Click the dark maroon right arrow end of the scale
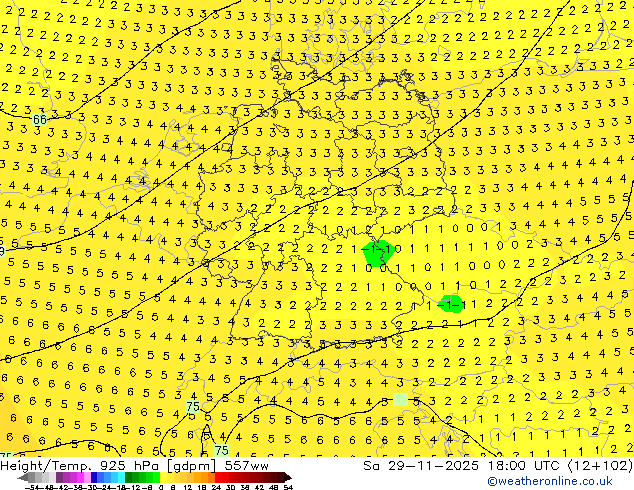The height and width of the screenshot is (490, 634). coord(288,478)
